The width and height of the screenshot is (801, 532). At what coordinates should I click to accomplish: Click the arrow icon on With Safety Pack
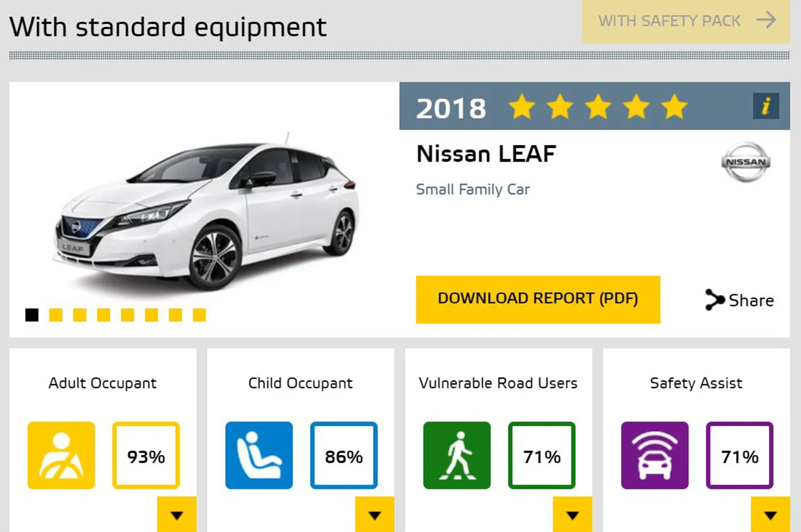766,21
